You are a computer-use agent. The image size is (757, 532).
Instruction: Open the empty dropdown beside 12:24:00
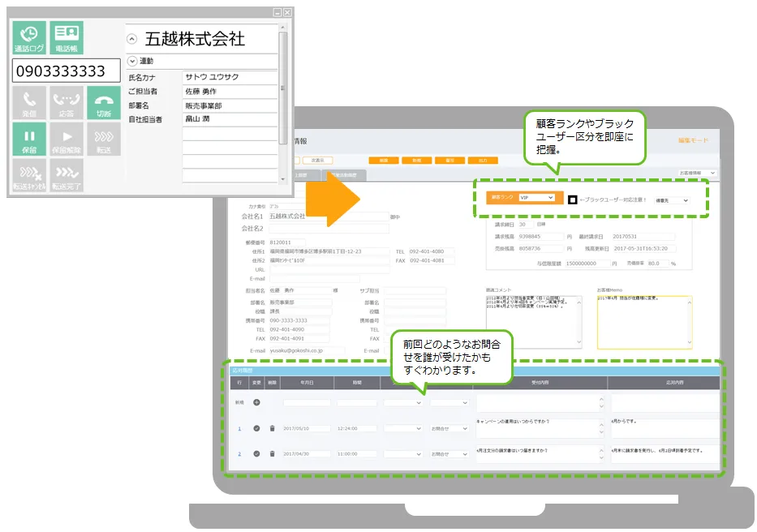pos(402,429)
